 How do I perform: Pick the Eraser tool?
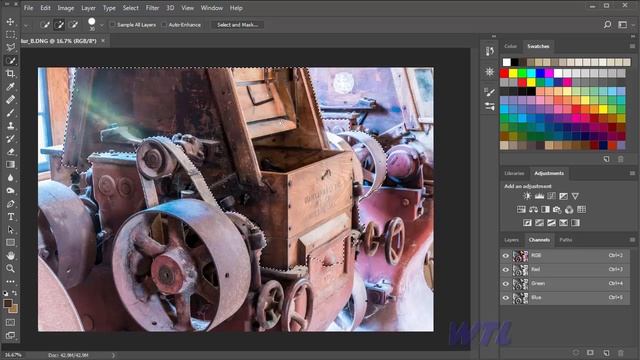[x=10, y=151]
